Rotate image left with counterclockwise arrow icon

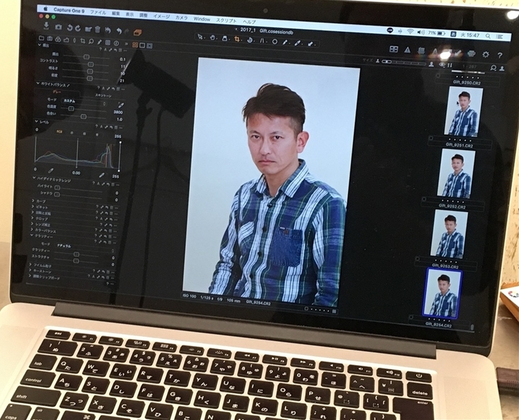point(70,28)
